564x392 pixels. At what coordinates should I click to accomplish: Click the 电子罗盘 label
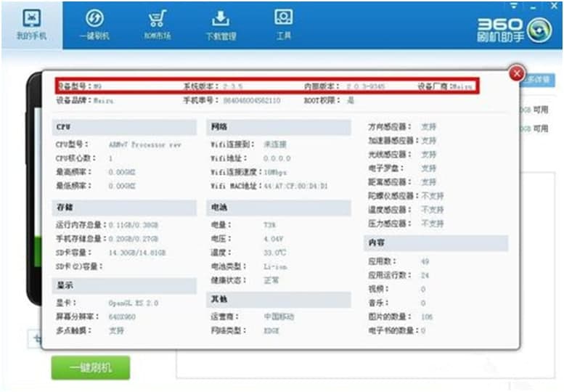[x=386, y=168]
